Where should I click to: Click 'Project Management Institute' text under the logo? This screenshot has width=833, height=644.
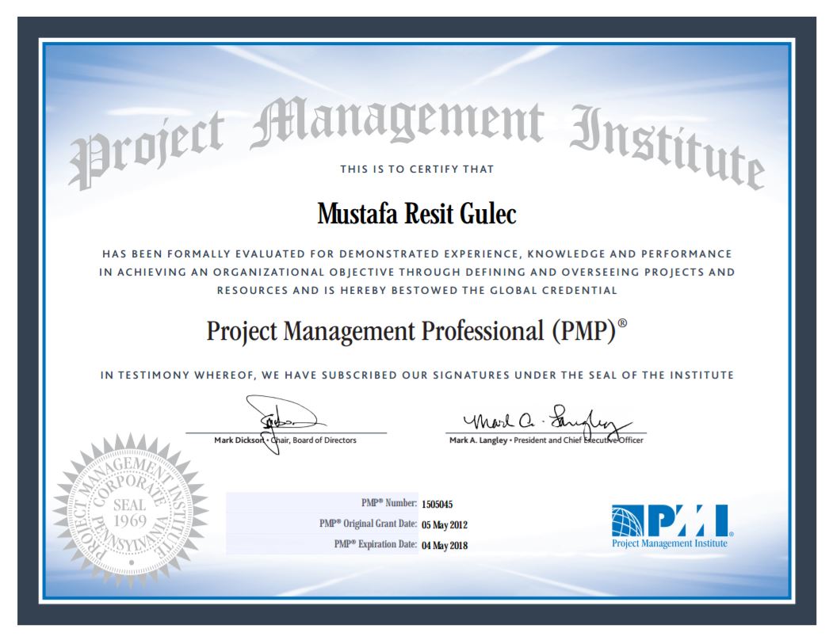(x=670, y=543)
